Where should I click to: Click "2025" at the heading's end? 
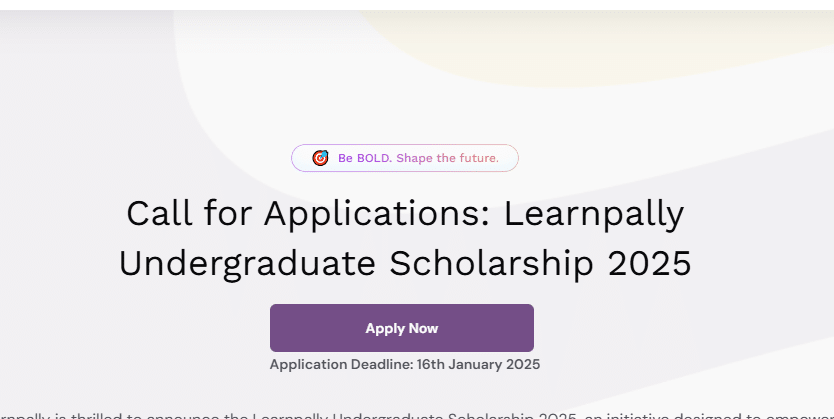click(x=648, y=263)
